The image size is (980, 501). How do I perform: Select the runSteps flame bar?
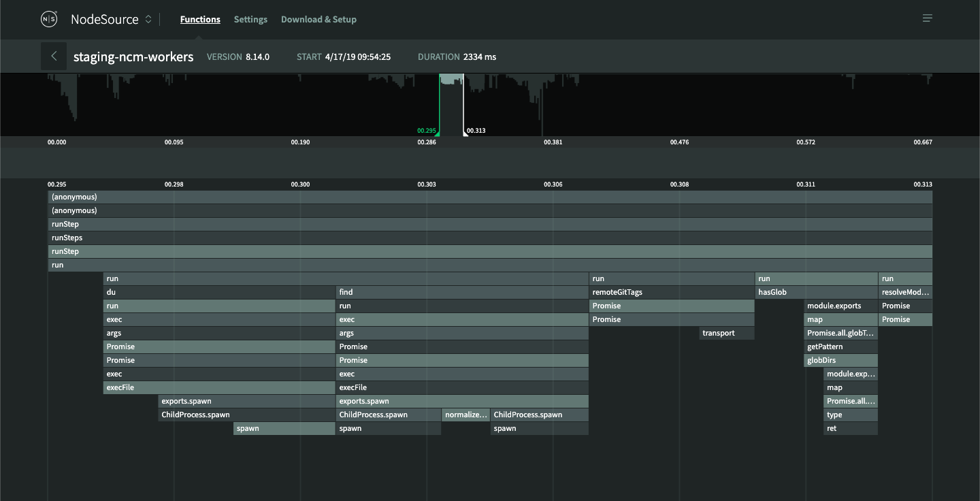coord(490,238)
